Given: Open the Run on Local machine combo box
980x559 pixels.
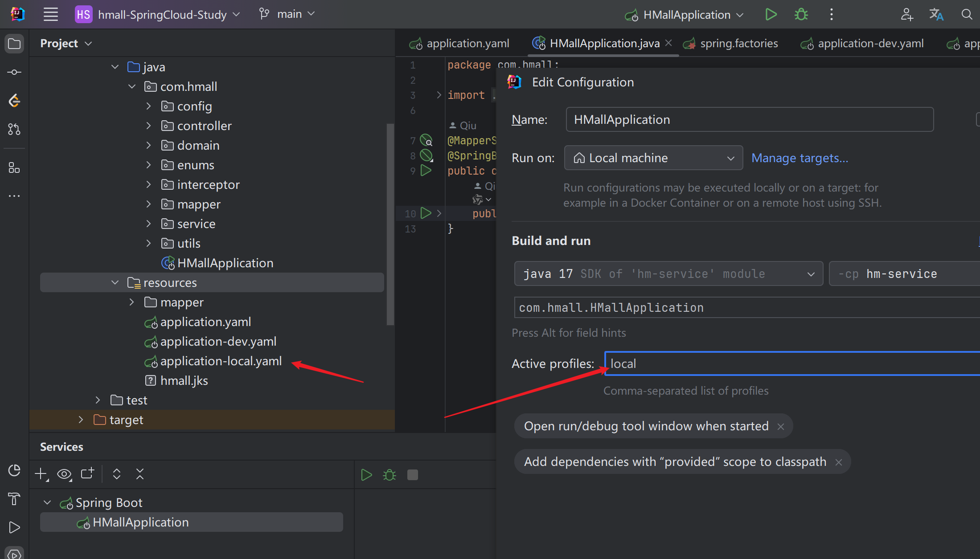Looking at the screenshot, I should [653, 158].
